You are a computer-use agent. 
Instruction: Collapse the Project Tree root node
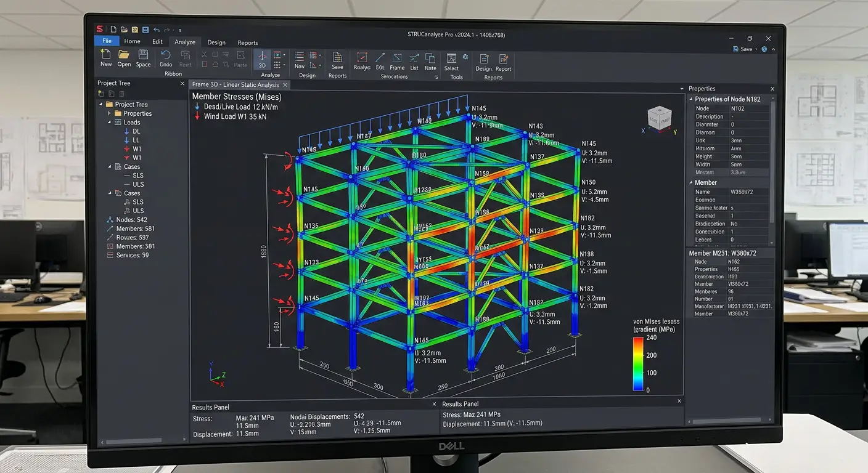(102, 105)
